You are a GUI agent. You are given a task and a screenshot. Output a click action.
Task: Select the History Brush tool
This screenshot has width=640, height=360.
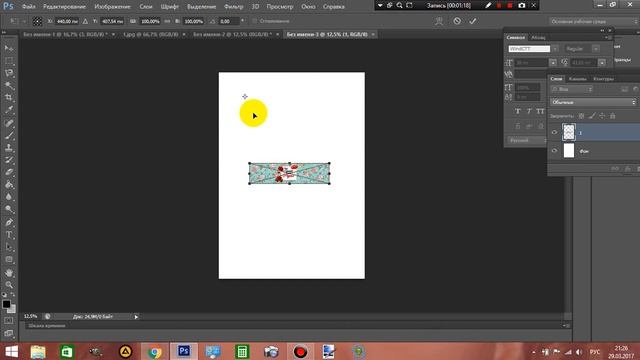pos(9,160)
